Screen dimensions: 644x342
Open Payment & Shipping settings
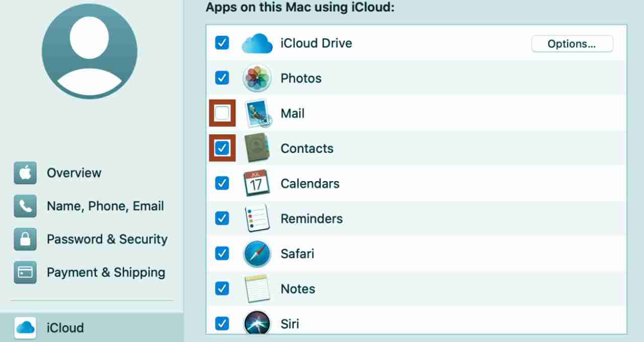(x=106, y=273)
